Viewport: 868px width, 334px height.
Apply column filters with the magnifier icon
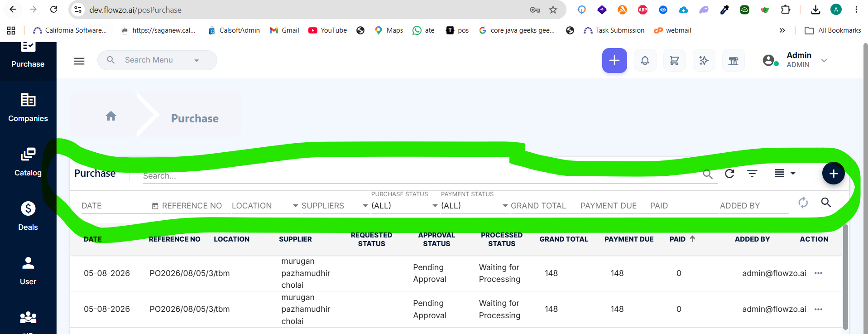click(826, 202)
